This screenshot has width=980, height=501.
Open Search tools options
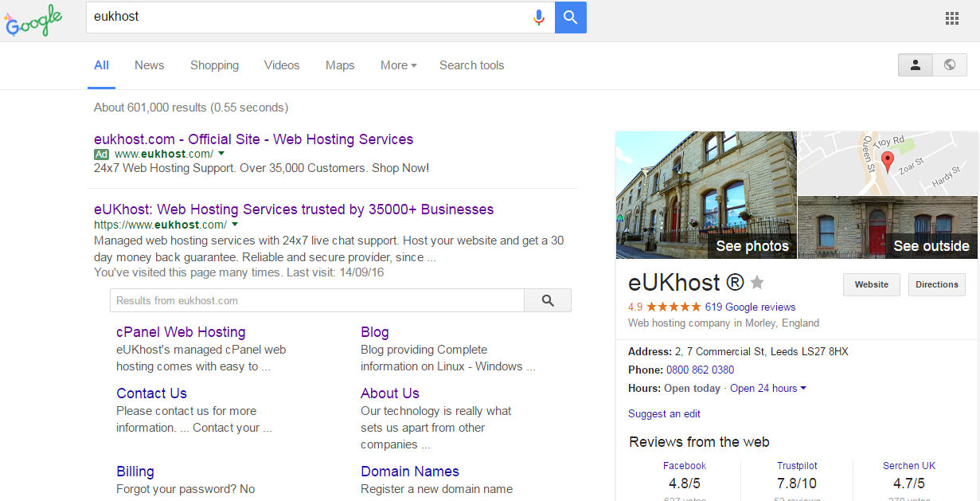click(x=471, y=65)
